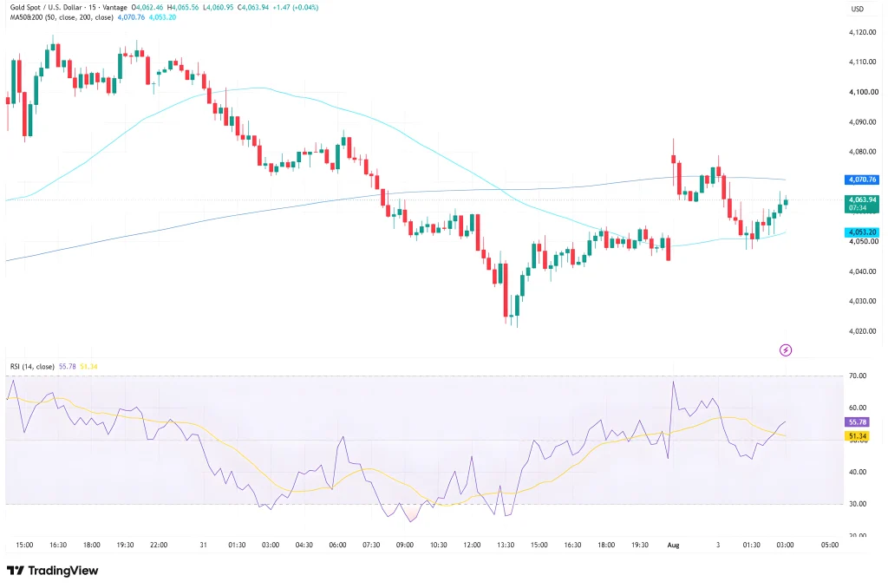Screen dimensions: 888x588
Task: Click the 31 date label on time axis
Action: (203, 545)
